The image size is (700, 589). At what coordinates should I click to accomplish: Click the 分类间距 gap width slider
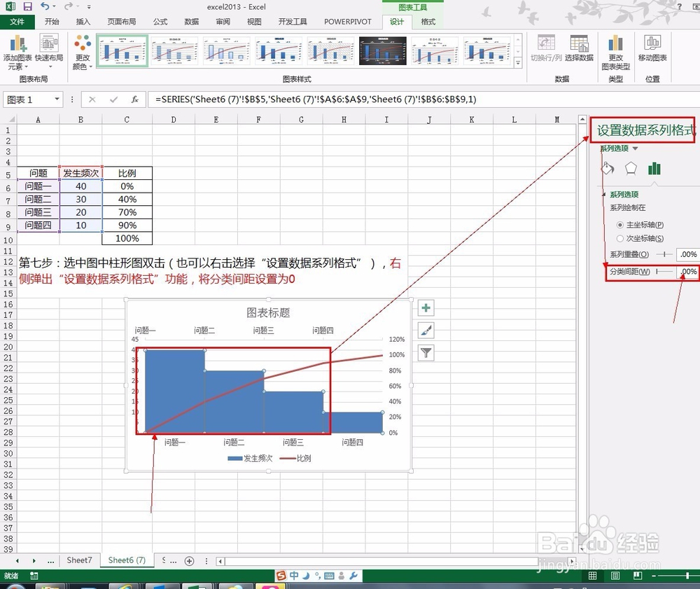(664, 271)
